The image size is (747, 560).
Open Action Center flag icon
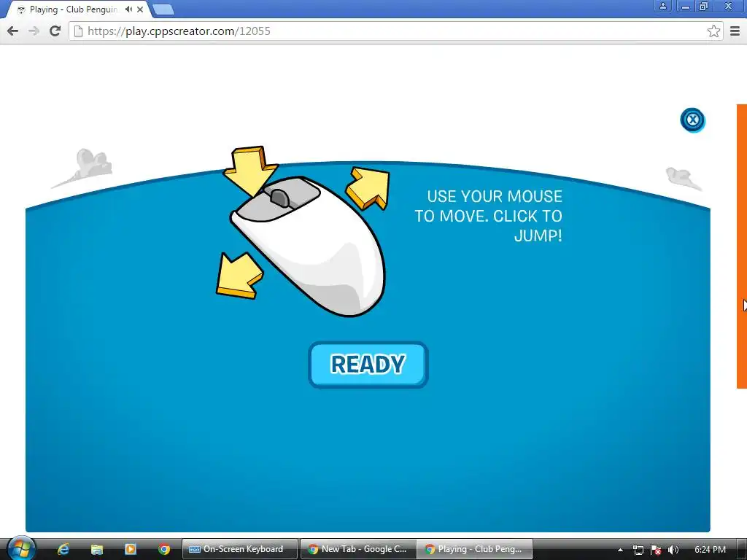tap(656, 550)
